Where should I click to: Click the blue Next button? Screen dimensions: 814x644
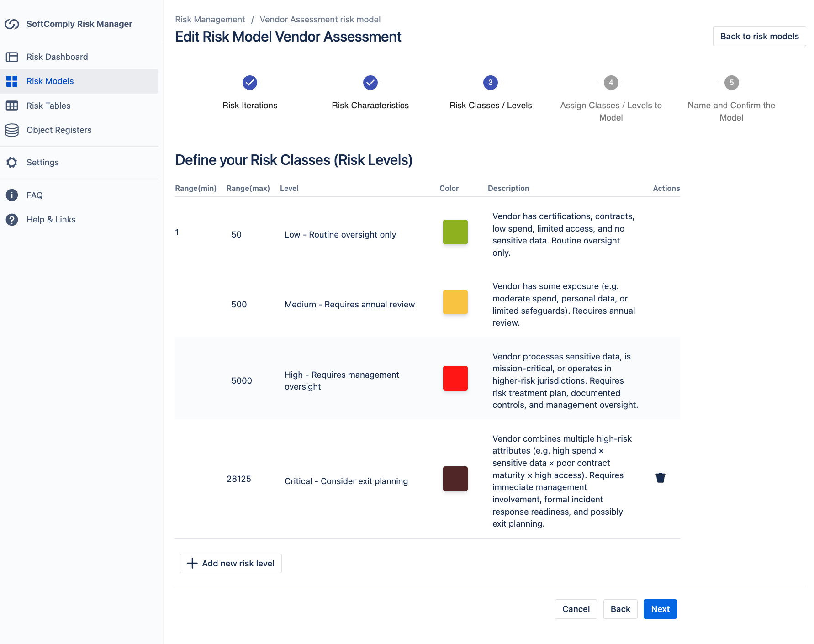(660, 609)
